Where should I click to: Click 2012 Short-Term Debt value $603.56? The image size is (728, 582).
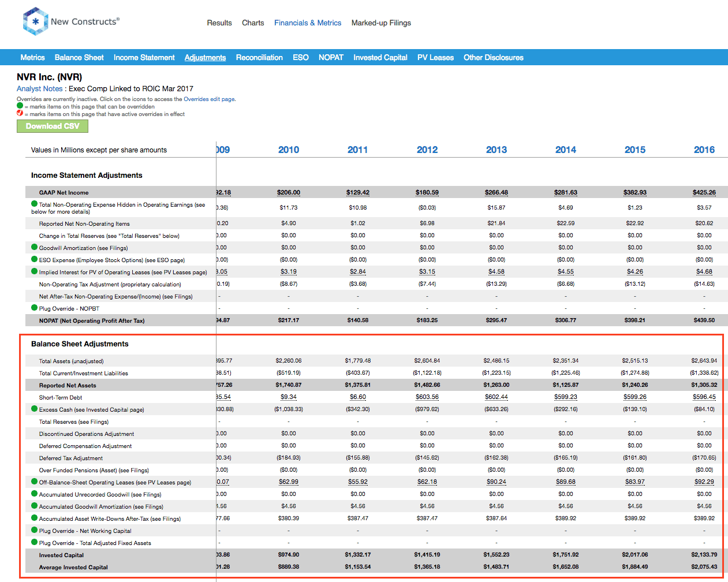pyautogui.click(x=427, y=397)
